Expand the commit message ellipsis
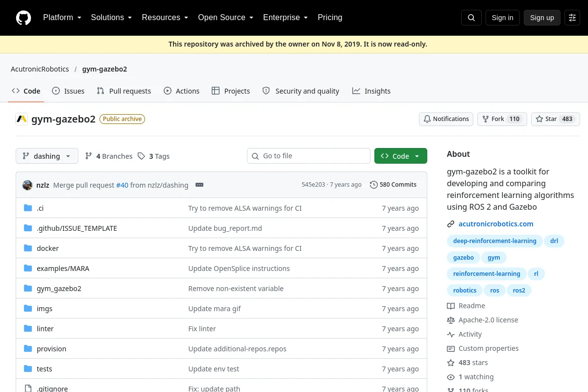Image resolution: width=588 pixels, height=392 pixels. (199, 185)
